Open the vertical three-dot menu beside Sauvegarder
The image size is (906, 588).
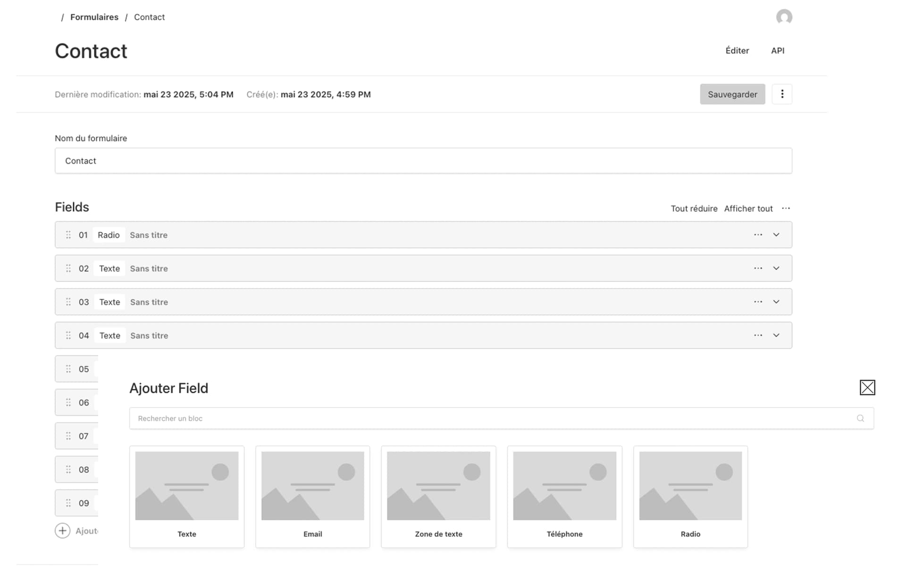pyautogui.click(x=782, y=94)
